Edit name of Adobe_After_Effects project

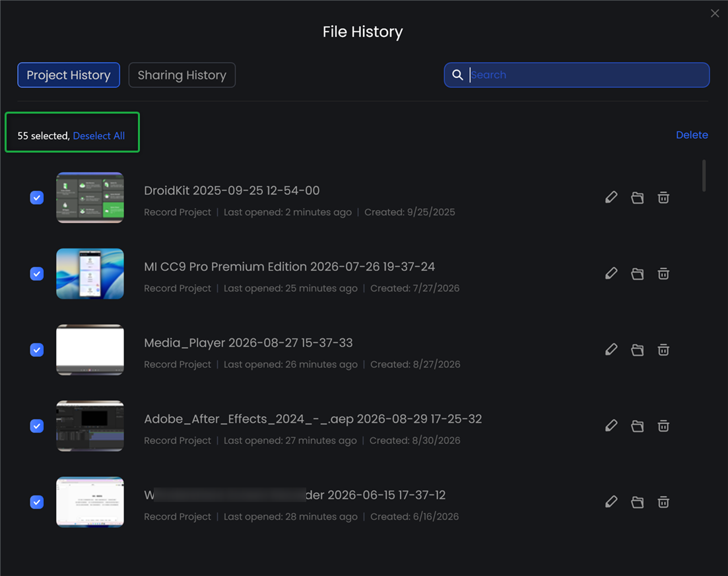click(611, 426)
